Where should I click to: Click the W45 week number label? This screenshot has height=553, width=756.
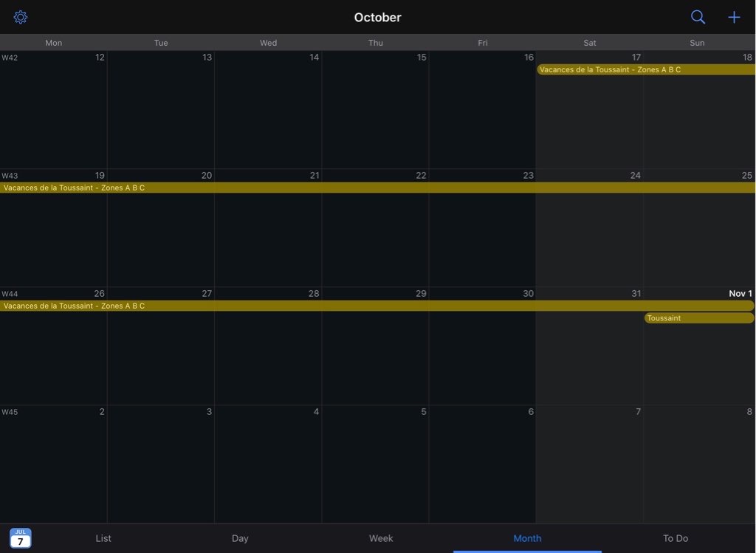click(x=10, y=412)
